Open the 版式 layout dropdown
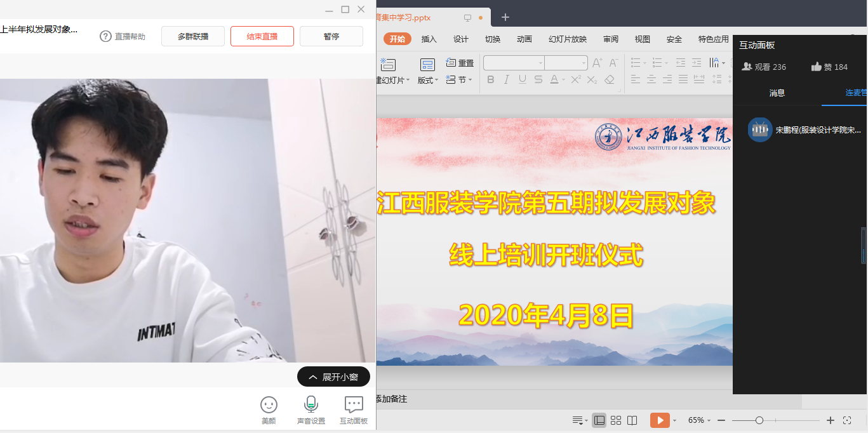This screenshot has height=433, width=868. tap(427, 80)
